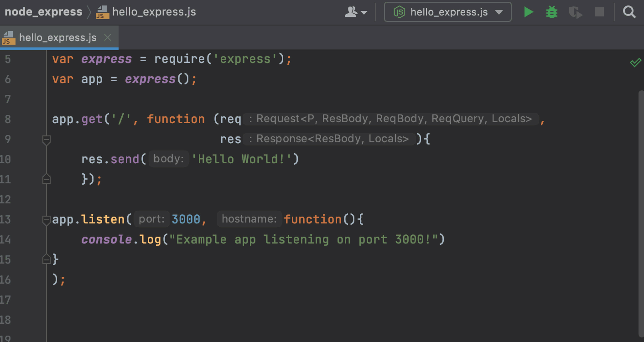Open the dropdown arrow beside hello_express.js configuration
Screen dimensions: 644x342
(x=498, y=12)
